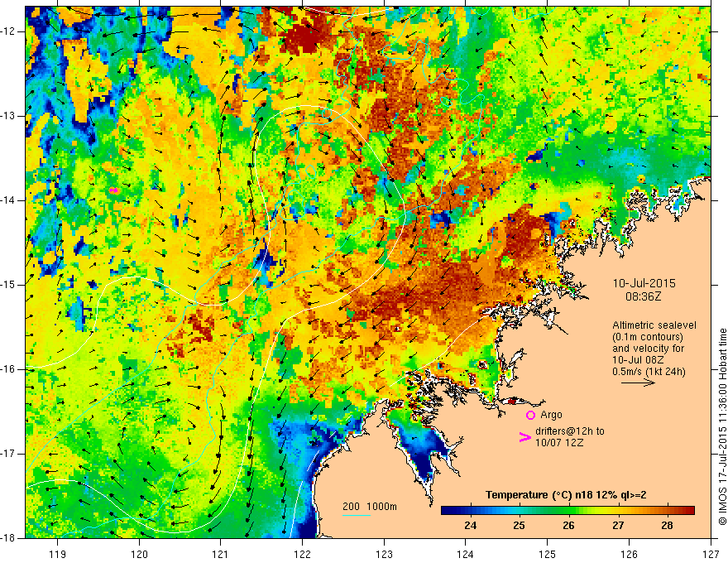The image size is (728, 563).
Task: Click the 0.5m/s velocity scale arrow
Action: click(x=639, y=383)
